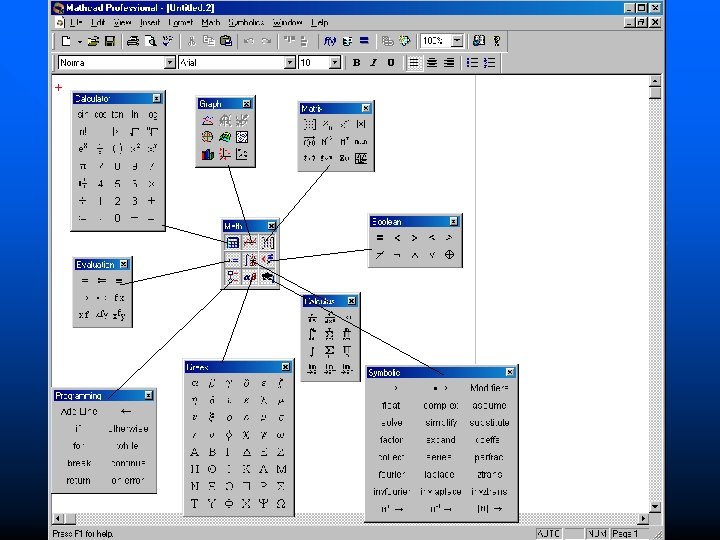Click simplify in Symbolic palette
720x540 pixels.
tap(441, 422)
